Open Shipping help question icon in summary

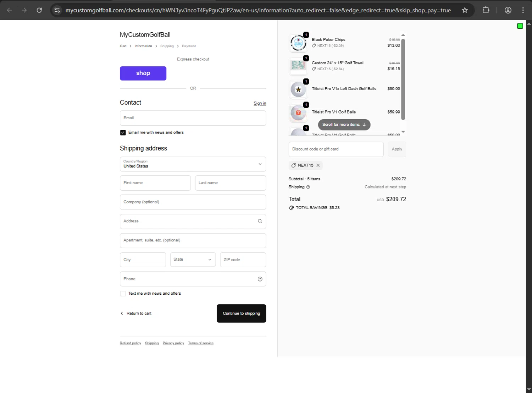pos(308,187)
